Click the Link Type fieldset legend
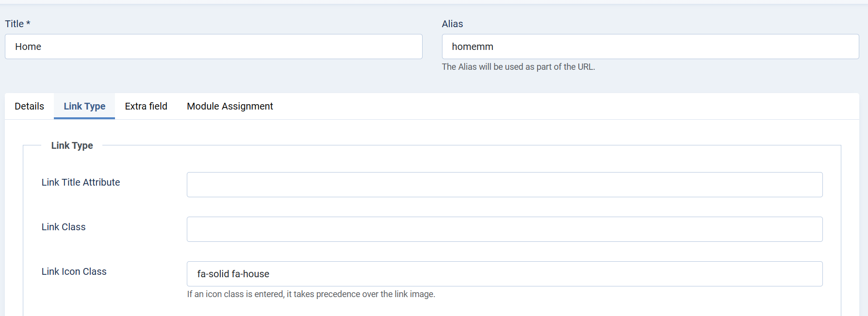The width and height of the screenshot is (868, 316). (x=72, y=145)
